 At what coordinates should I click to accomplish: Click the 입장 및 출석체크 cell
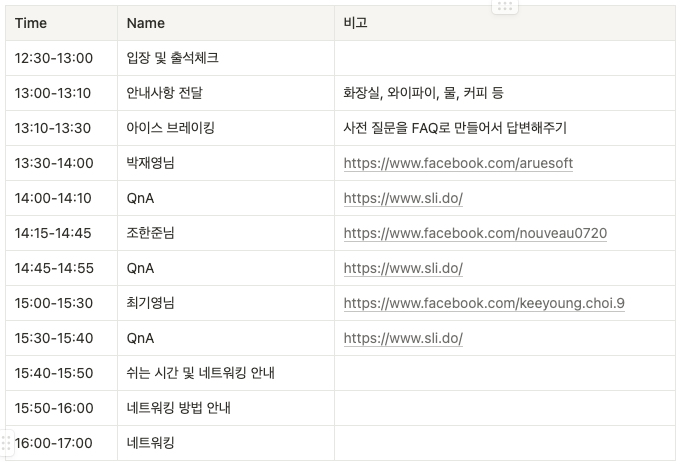[x=226, y=58]
